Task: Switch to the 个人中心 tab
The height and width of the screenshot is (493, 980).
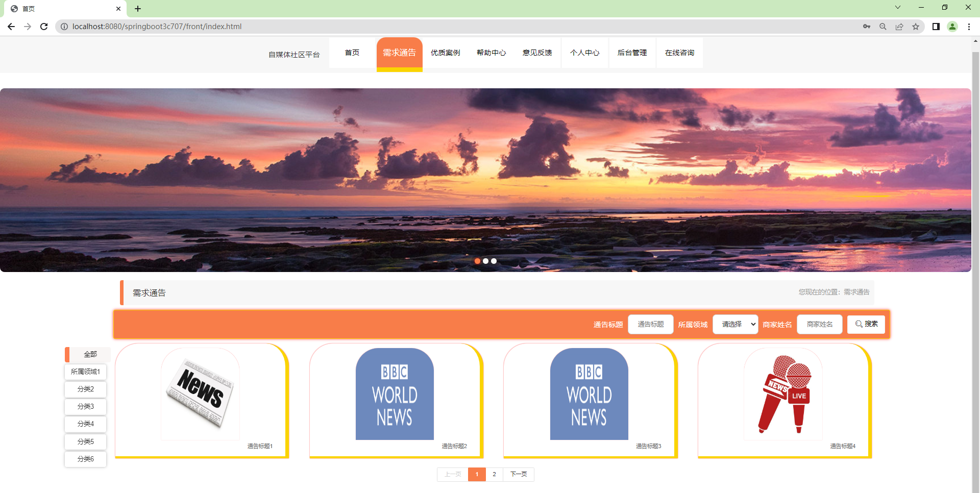Action: (x=584, y=53)
